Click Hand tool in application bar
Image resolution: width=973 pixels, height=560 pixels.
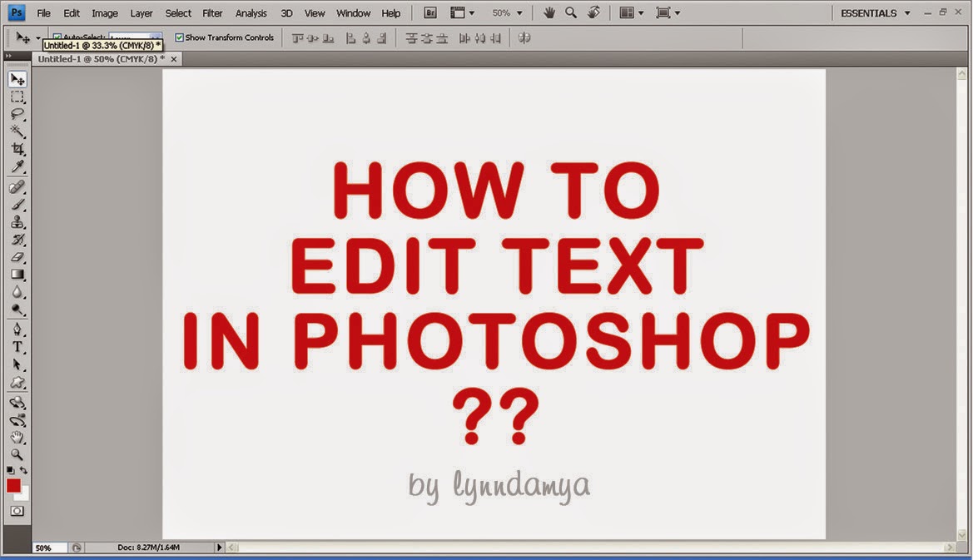tap(549, 12)
